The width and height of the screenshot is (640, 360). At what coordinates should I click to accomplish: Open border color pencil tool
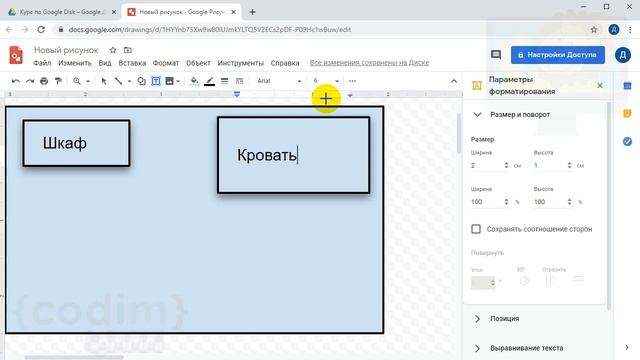point(209,81)
